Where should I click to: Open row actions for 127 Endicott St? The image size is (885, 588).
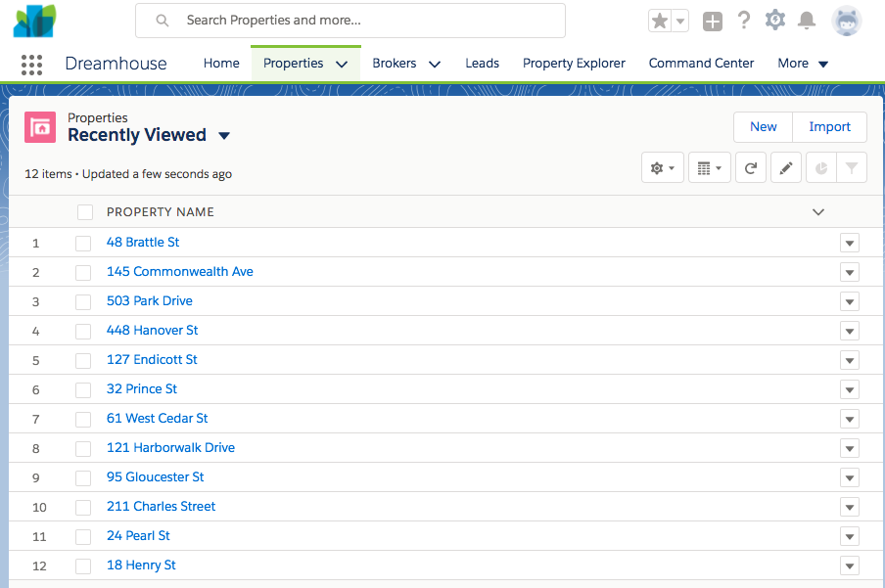[x=850, y=361]
